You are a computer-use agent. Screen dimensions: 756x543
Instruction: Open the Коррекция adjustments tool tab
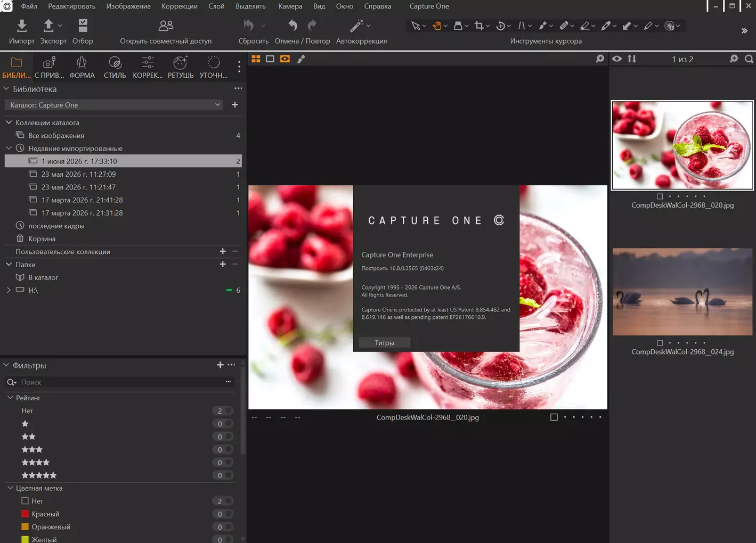(x=148, y=68)
